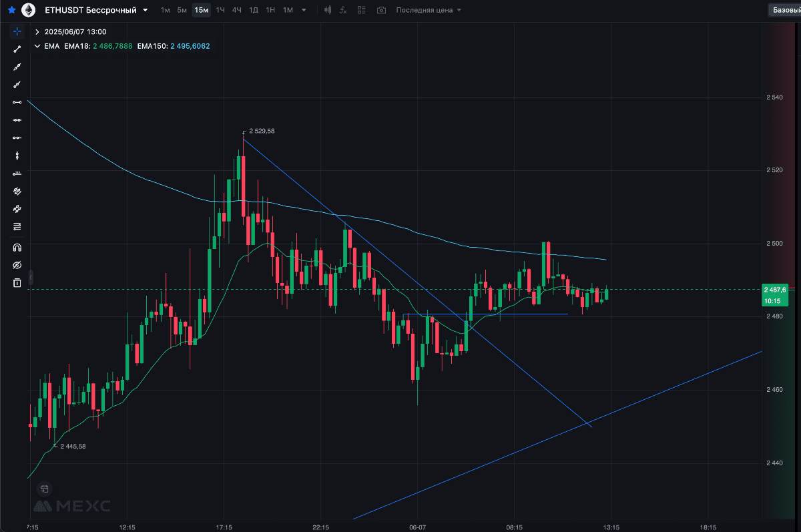Click the 2 540 price axis label
Viewport: 801px width, 532px height.
tap(774, 97)
